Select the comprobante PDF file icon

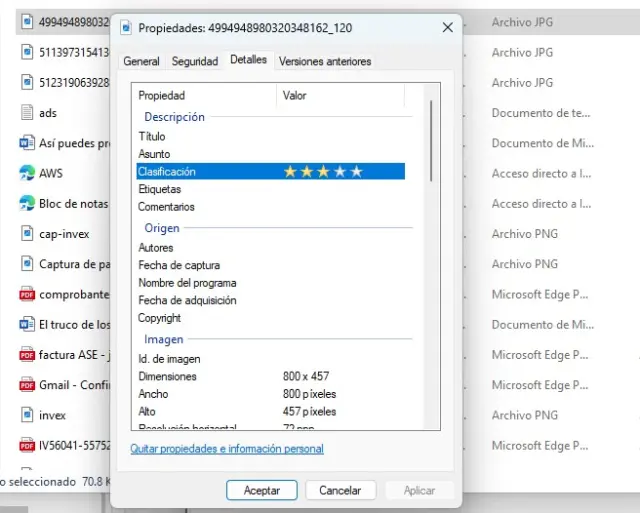[x=27, y=295]
